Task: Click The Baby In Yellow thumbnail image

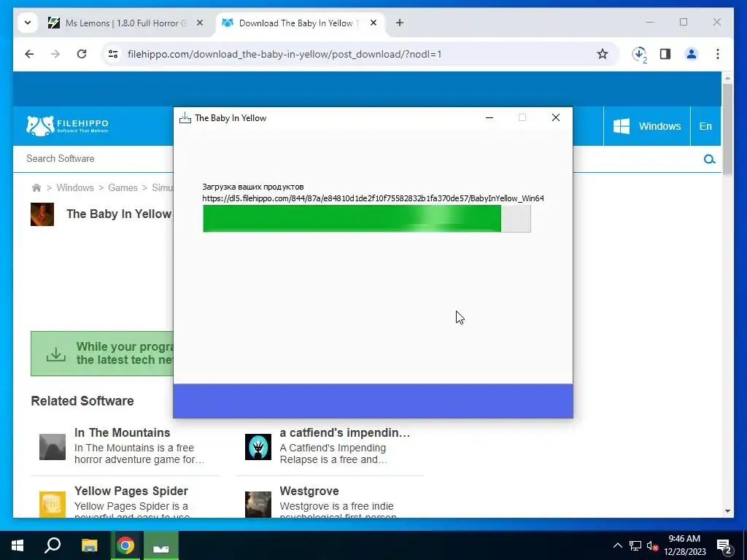Action: point(42,214)
